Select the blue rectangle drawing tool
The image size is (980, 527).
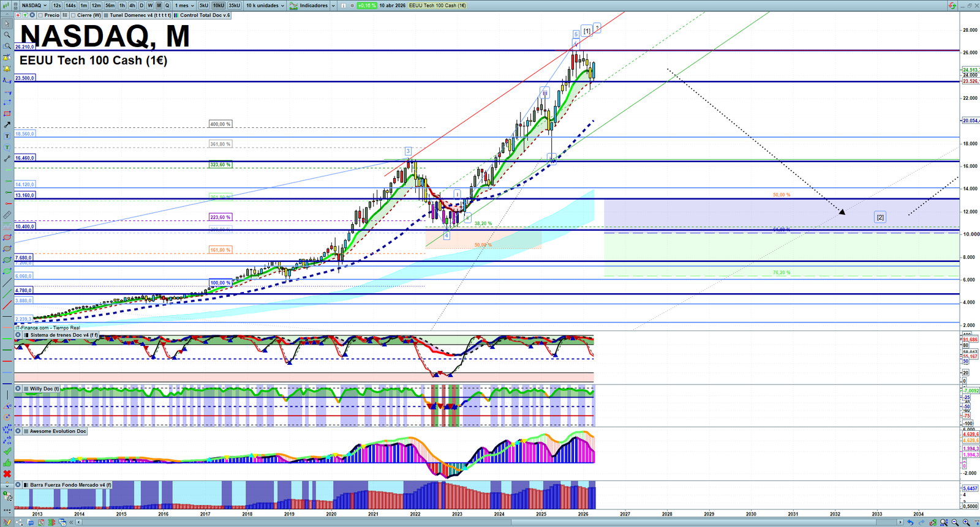(7, 102)
